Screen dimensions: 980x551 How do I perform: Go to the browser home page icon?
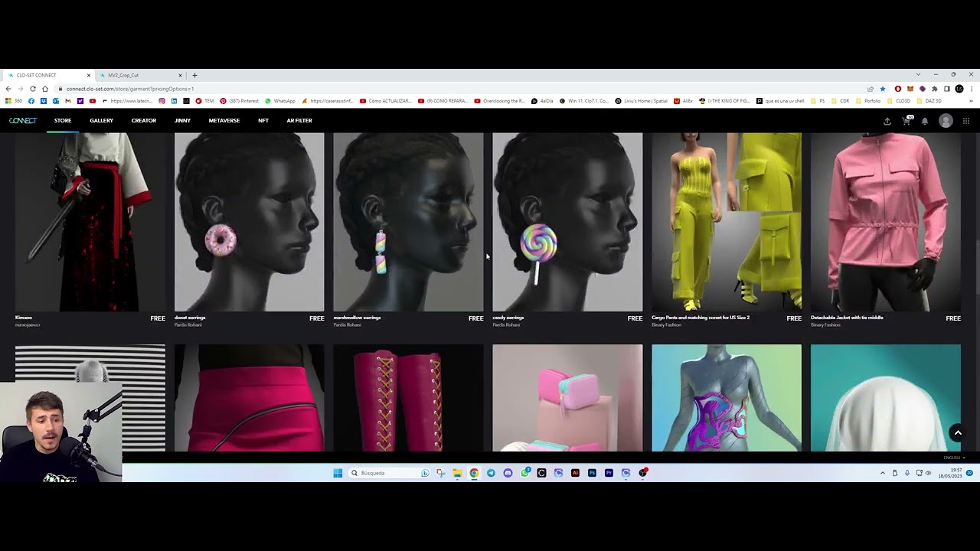45,89
